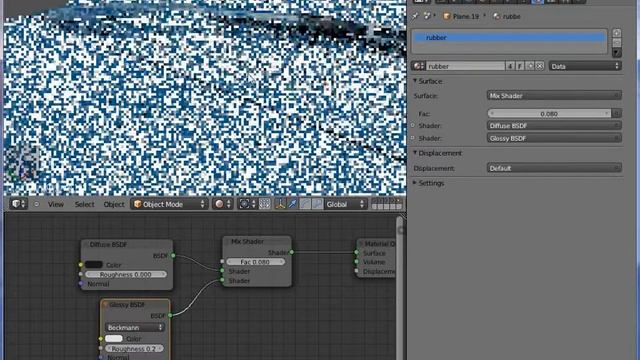Collapse Diffuse BSDF node with triangle

(86, 244)
